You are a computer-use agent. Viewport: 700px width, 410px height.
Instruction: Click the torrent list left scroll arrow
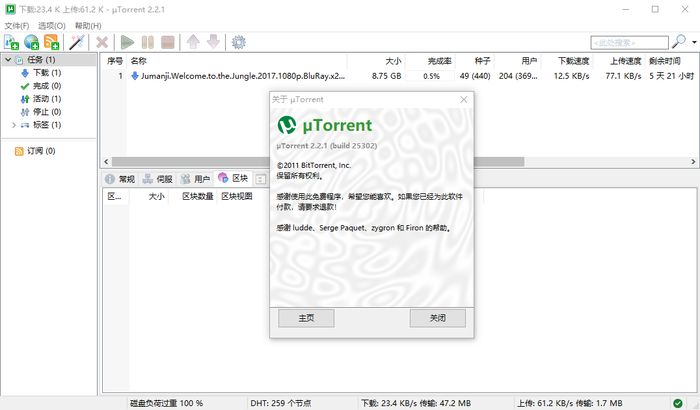(106, 162)
